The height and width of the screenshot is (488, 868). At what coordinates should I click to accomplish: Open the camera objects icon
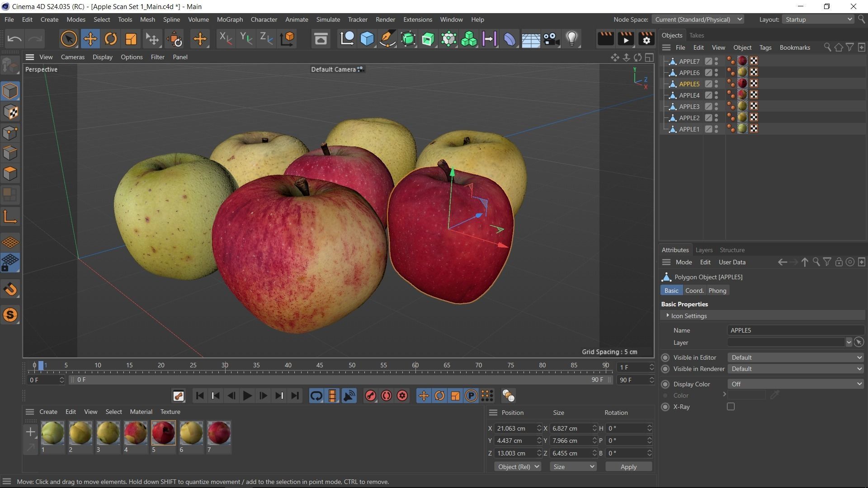tap(551, 39)
